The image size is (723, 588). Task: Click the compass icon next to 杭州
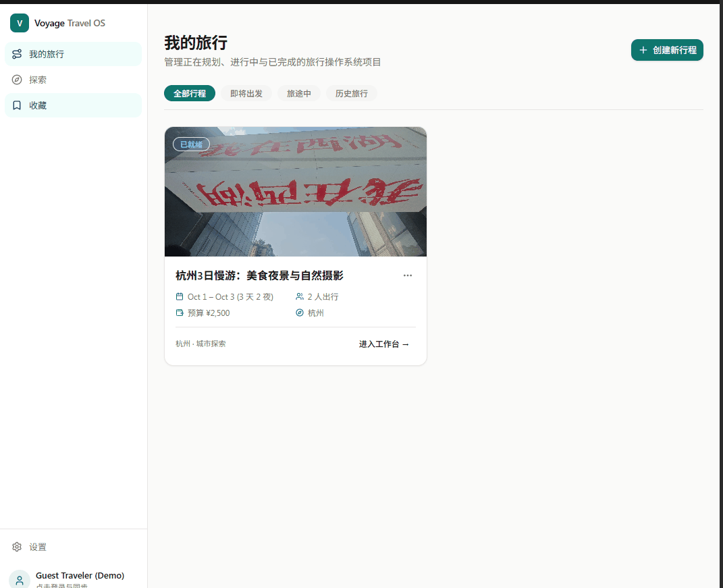(x=300, y=313)
